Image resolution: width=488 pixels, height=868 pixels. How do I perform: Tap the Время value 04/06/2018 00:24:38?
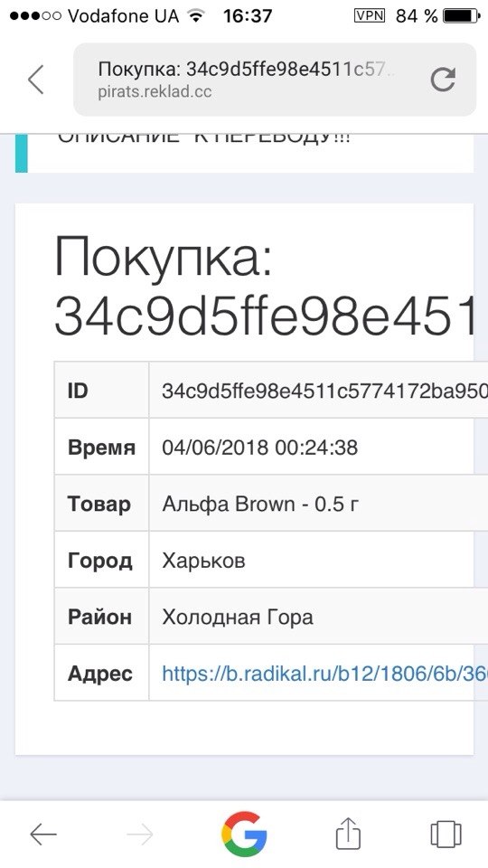coord(260,448)
